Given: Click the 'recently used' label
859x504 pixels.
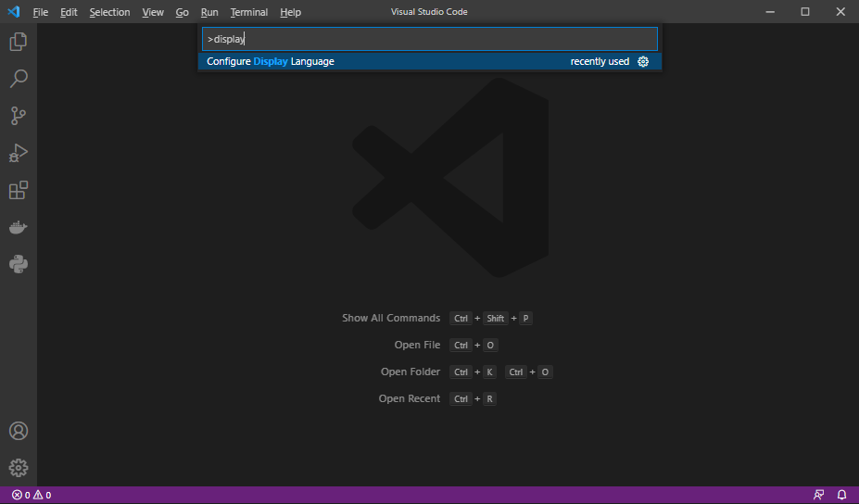Looking at the screenshot, I should (600, 61).
